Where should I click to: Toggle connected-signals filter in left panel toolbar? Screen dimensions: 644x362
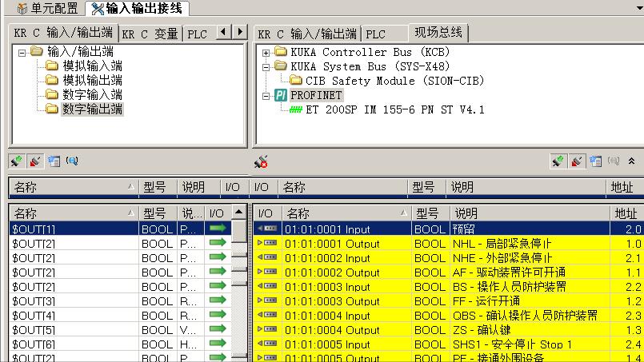coord(16,161)
